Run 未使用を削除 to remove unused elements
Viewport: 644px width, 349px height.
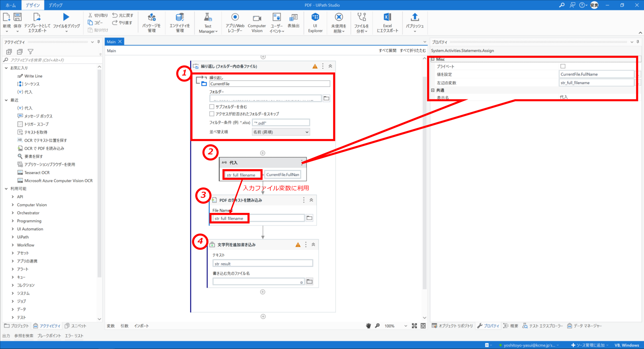[x=339, y=22]
